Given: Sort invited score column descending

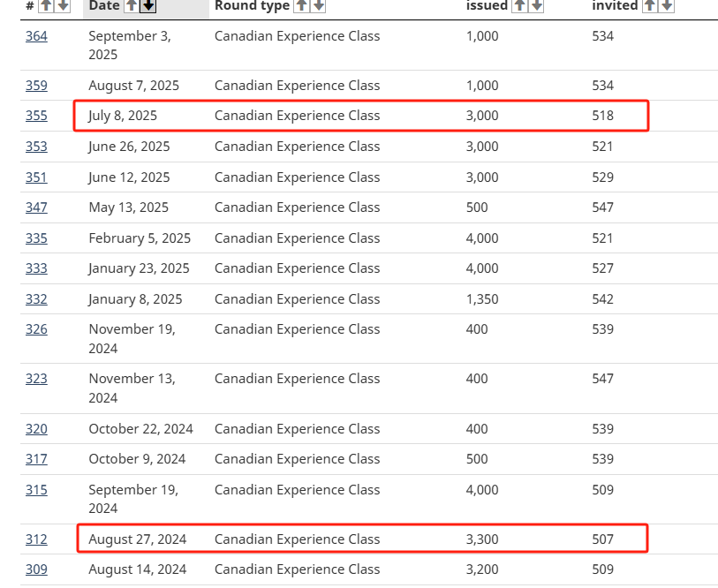Looking at the screenshot, I should coord(666,6).
